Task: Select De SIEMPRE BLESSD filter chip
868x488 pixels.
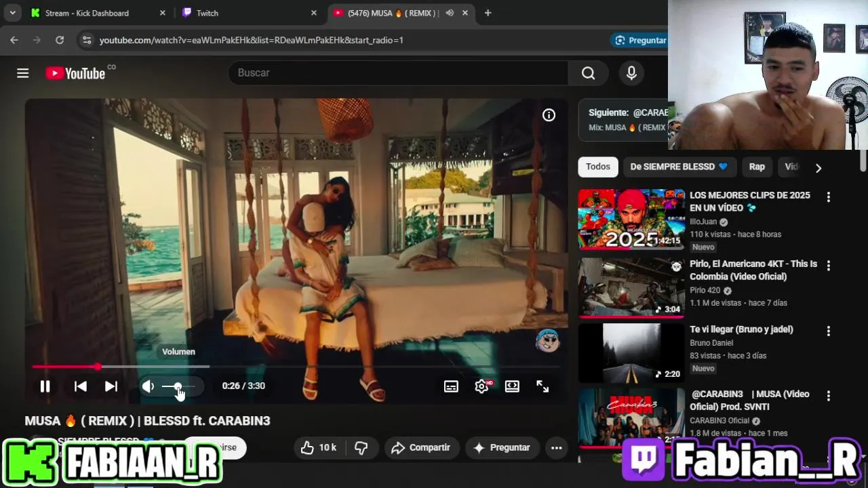Action: click(x=679, y=167)
